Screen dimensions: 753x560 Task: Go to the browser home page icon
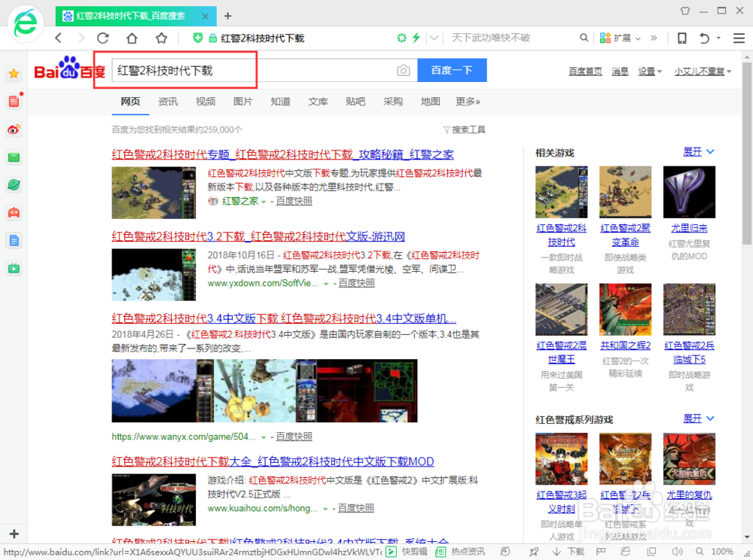(x=132, y=38)
